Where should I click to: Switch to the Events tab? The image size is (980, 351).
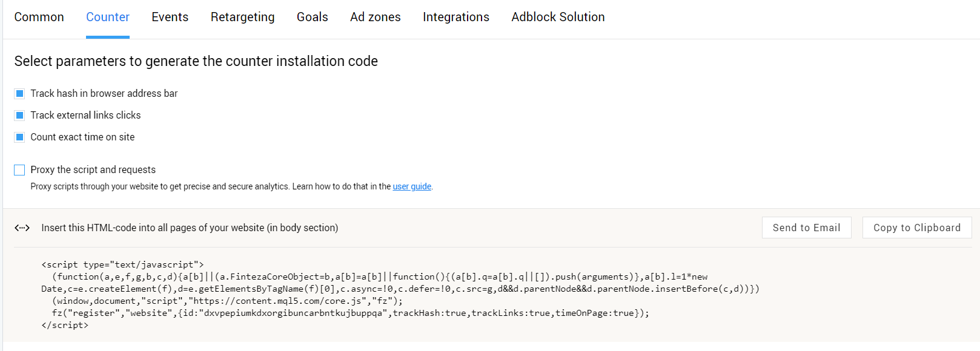(x=170, y=17)
